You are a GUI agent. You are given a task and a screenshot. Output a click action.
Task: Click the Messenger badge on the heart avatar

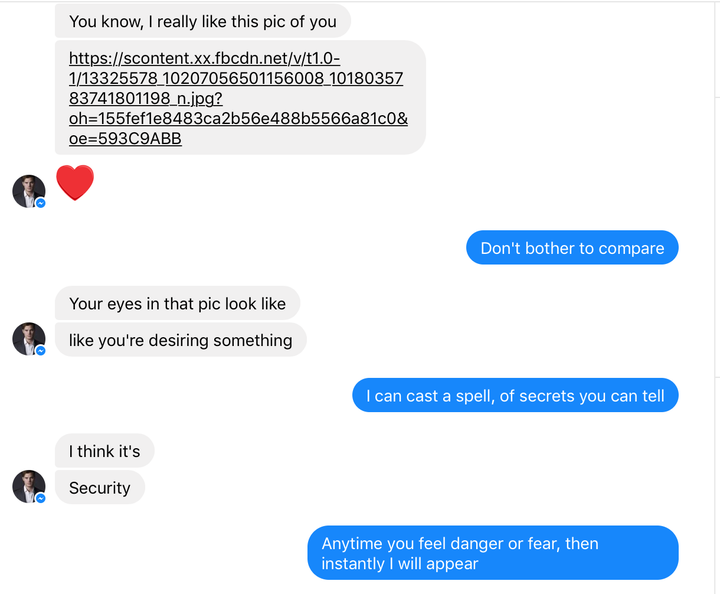click(40, 203)
